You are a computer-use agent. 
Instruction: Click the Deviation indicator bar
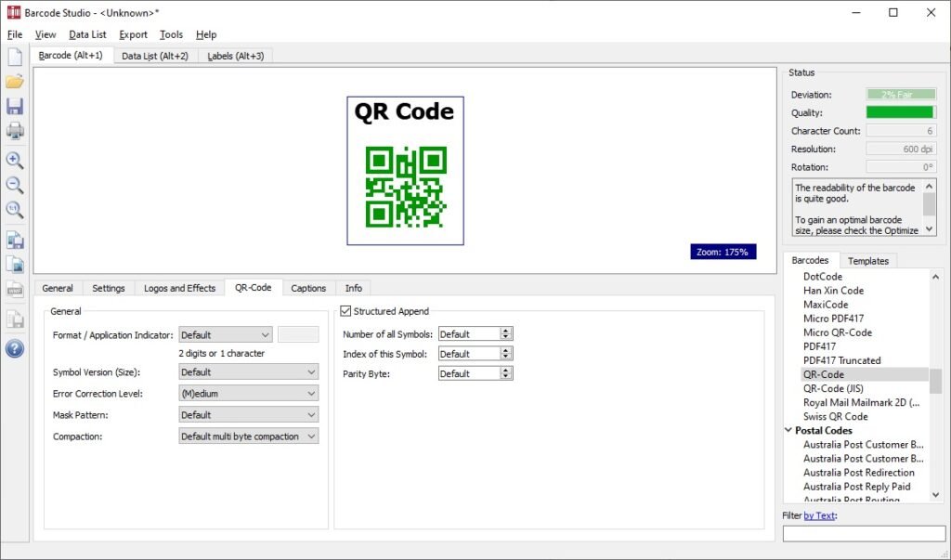pyautogui.click(x=901, y=95)
